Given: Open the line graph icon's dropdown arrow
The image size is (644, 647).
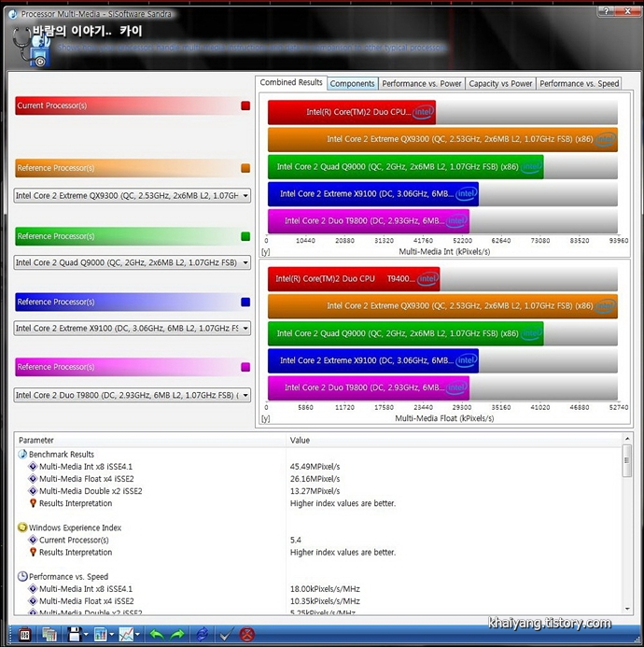Looking at the screenshot, I should click(x=137, y=635).
